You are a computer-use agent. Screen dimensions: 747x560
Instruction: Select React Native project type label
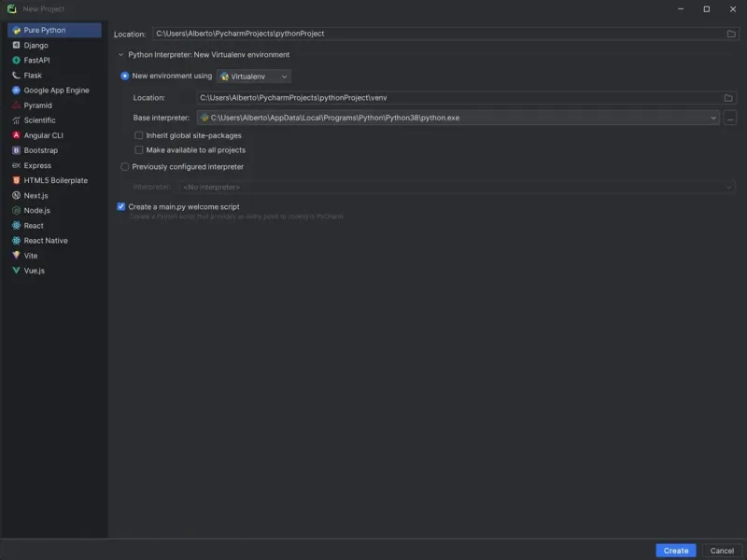46,241
